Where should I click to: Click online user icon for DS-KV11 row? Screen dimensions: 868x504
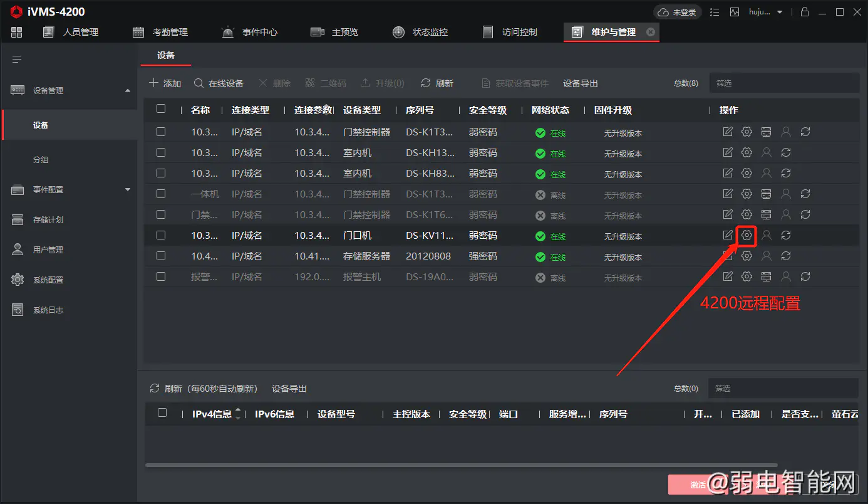point(766,236)
